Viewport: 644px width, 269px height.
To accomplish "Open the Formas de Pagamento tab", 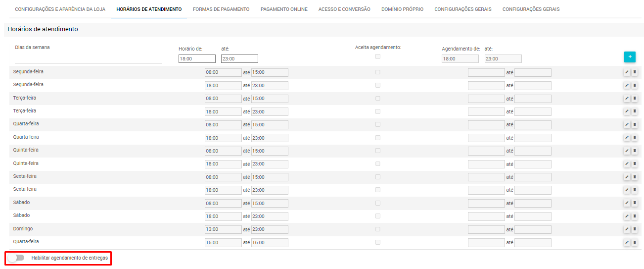I will click(x=221, y=9).
